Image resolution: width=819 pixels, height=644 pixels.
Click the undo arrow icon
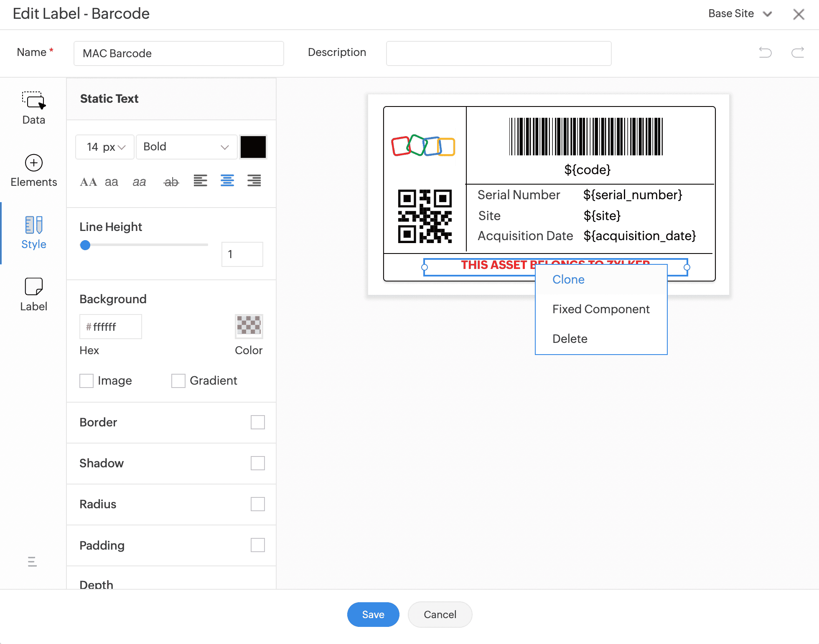(765, 53)
